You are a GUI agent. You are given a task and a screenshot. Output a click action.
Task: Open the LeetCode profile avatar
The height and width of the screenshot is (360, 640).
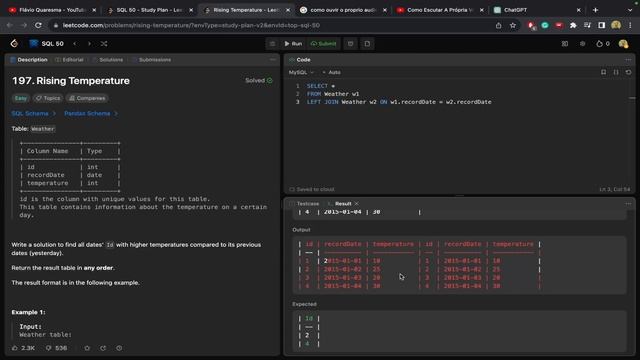pyautogui.click(x=623, y=44)
